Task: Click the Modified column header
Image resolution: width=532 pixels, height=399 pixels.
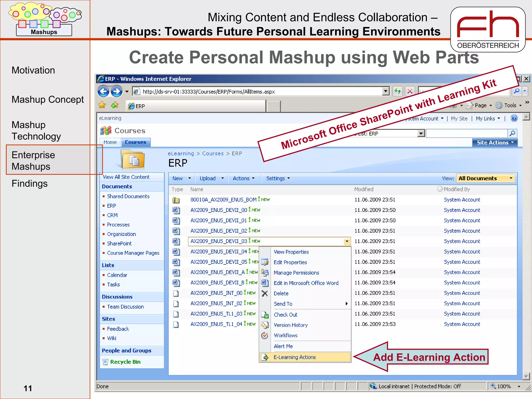Action: pyautogui.click(x=364, y=189)
